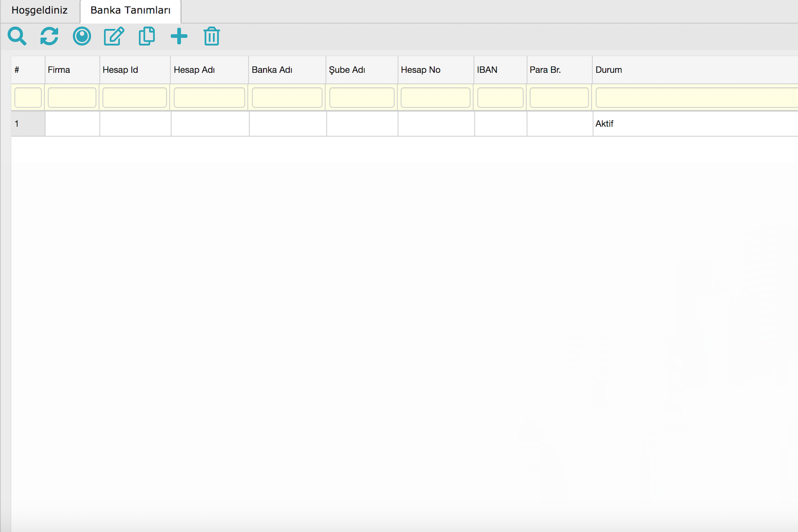Switch to the Hoşgeldiniz tab
Viewport: 798px width, 532px height.
[39, 10]
